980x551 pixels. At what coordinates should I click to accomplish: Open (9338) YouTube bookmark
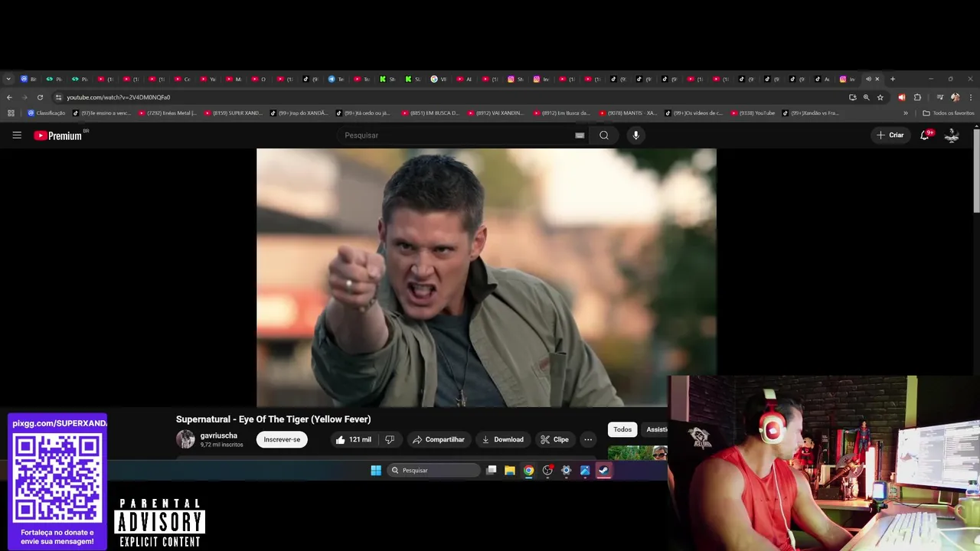click(753, 113)
